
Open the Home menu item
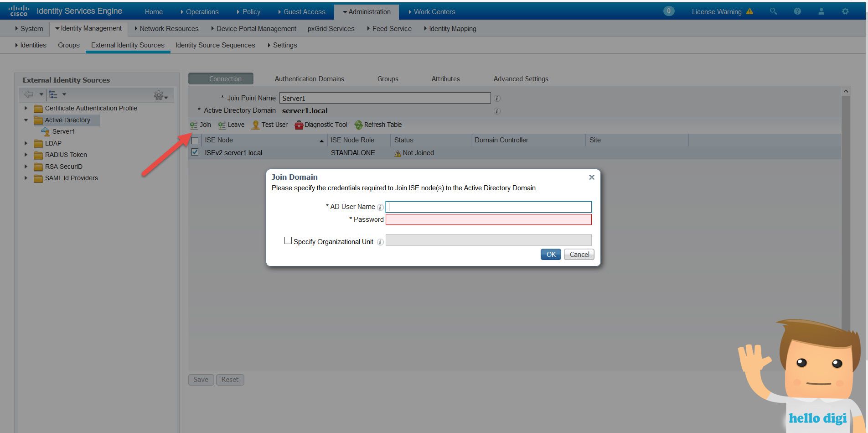coord(154,12)
